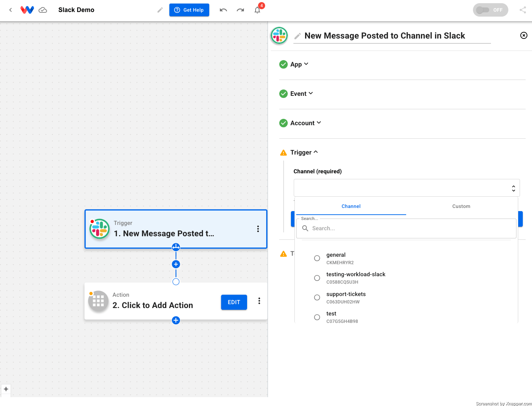The image size is (532, 406).
Task: Click green checkmark beside Event
Action: pos(283,94)
